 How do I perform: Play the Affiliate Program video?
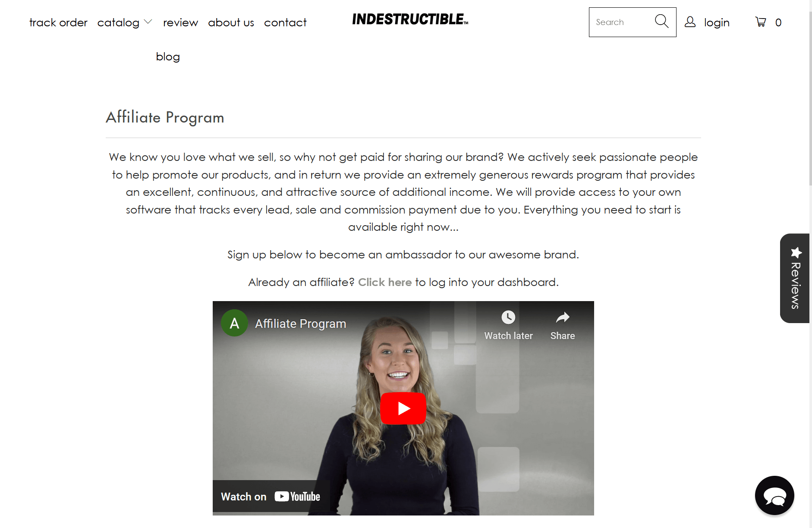[403, 408]
